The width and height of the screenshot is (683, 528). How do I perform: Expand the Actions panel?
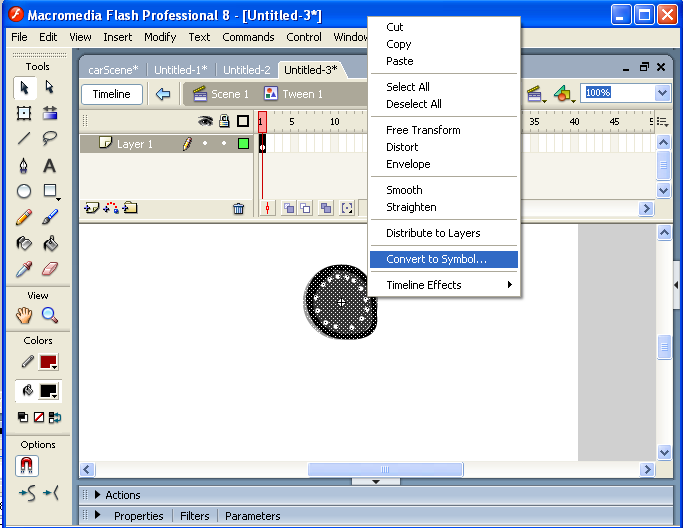98,495
